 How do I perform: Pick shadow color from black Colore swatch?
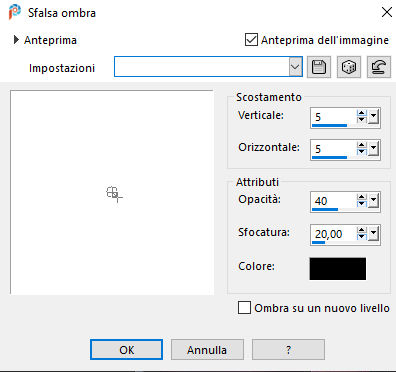338,269
